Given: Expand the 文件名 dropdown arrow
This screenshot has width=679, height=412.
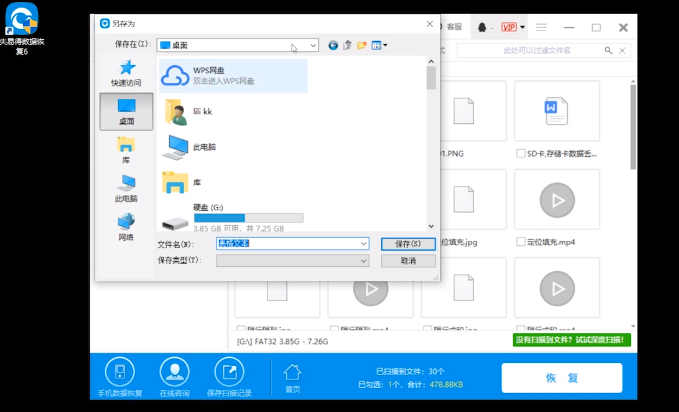Looking at the screenshot, I should [363, 244].
